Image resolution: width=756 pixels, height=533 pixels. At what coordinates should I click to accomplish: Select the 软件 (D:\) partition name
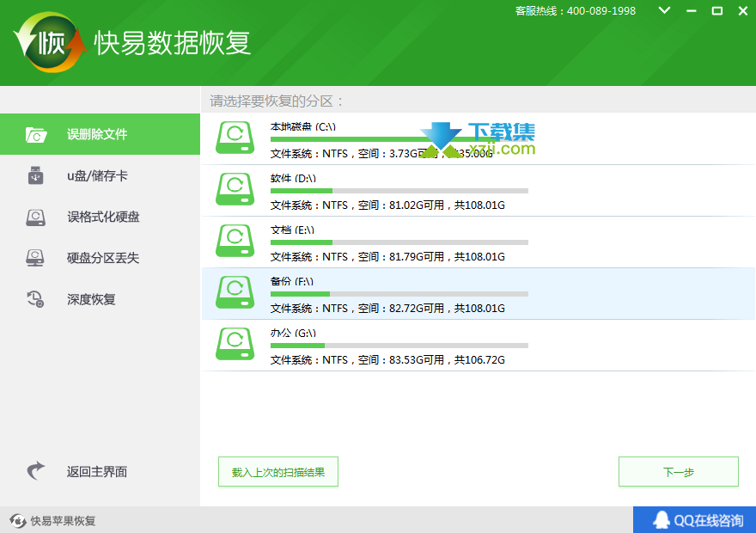point(293,179)
